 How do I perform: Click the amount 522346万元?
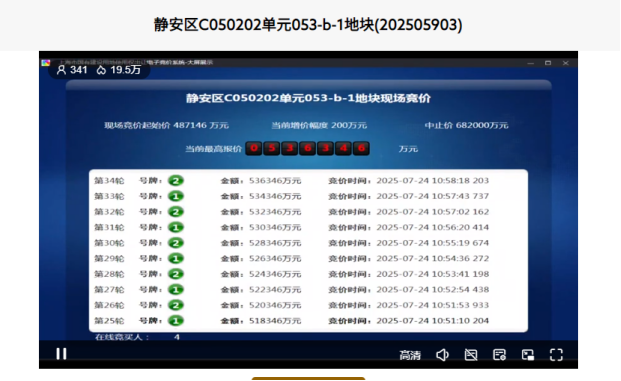tap(275, 290)
